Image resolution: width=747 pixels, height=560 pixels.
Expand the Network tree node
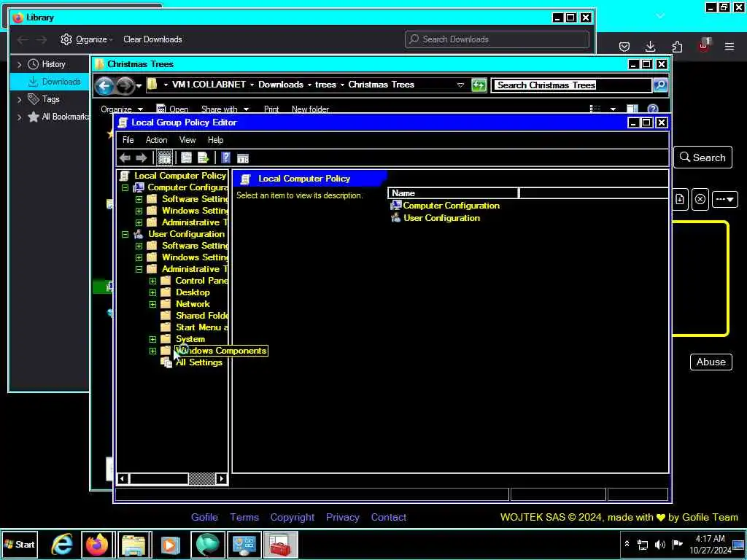[x=152, y=304]
